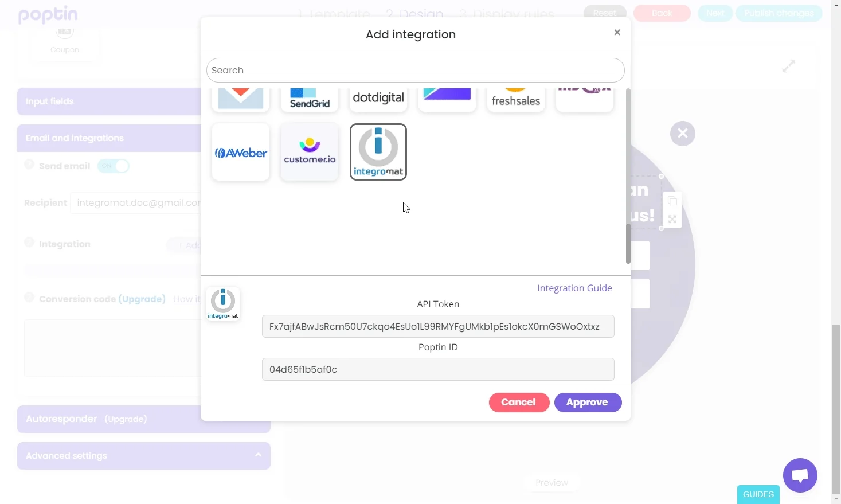Image resolution: width=841 pixels, height=504 pixels.
Task: Click the Reset button
Action: 605,13
